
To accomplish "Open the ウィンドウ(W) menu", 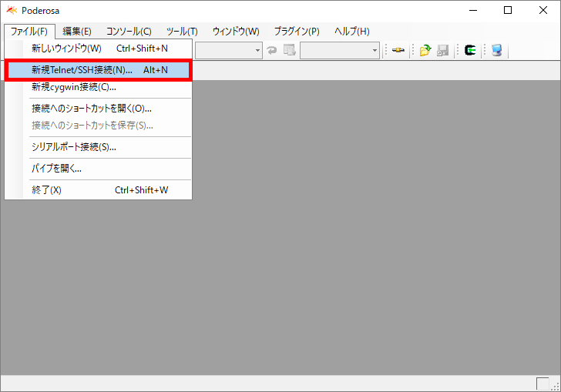I will (236, 32).
